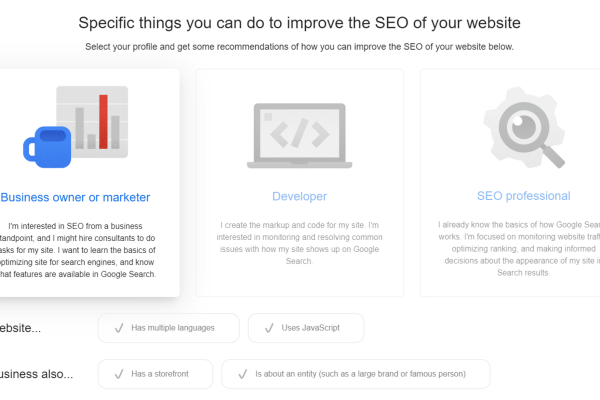This screenshot has height=400, width=600.
Task: Click the business also row label
Action: (x=36, y=374)
